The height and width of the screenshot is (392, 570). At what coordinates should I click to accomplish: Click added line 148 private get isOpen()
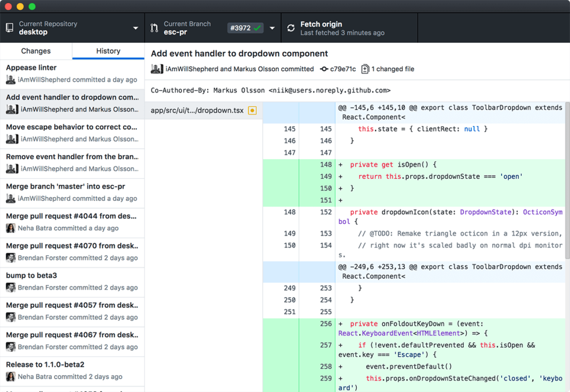[x=414, y=165]
